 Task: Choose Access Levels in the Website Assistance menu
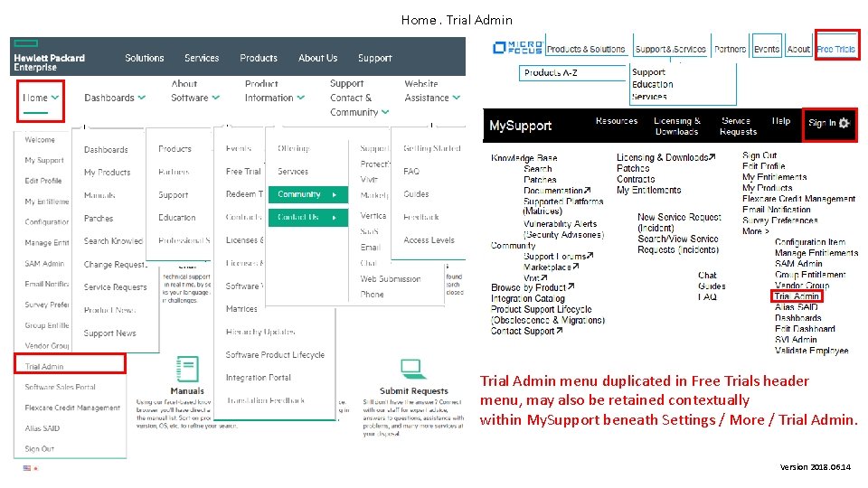pyautogui.click(x=429, y=240)
